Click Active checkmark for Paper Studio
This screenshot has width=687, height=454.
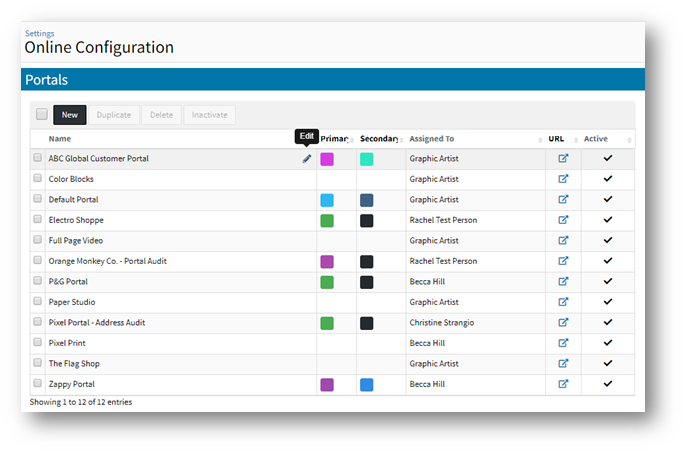pyautogui.click(x=608, y=302)
